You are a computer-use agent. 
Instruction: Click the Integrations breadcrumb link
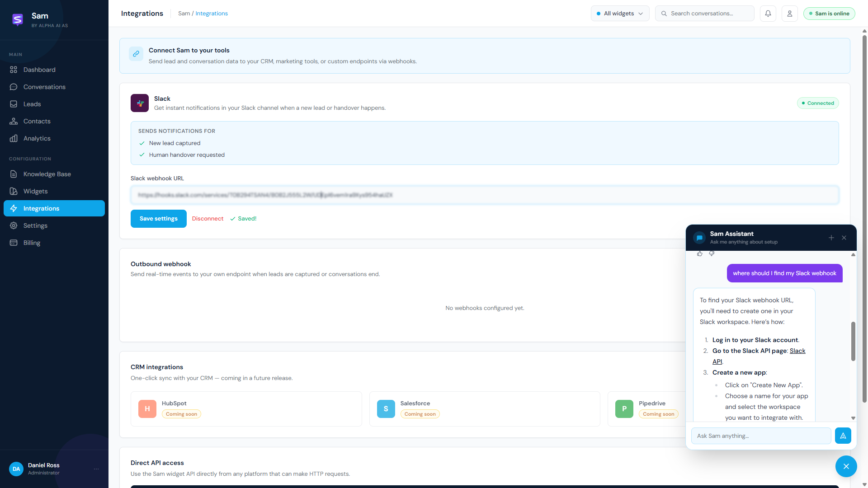(212, 14)
